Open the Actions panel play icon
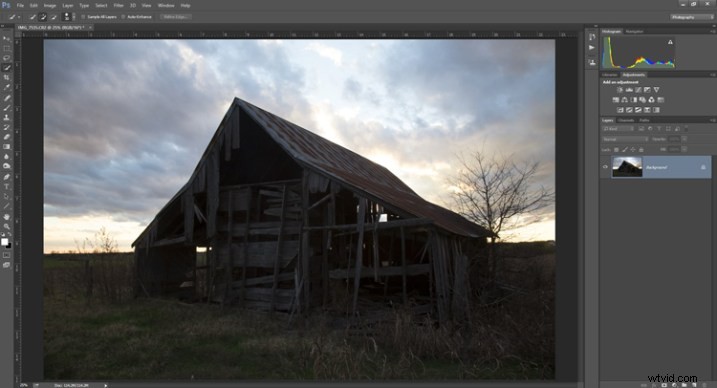Image resolution: width=717 pixels, height=388 pixels. [x=592, y=48]
